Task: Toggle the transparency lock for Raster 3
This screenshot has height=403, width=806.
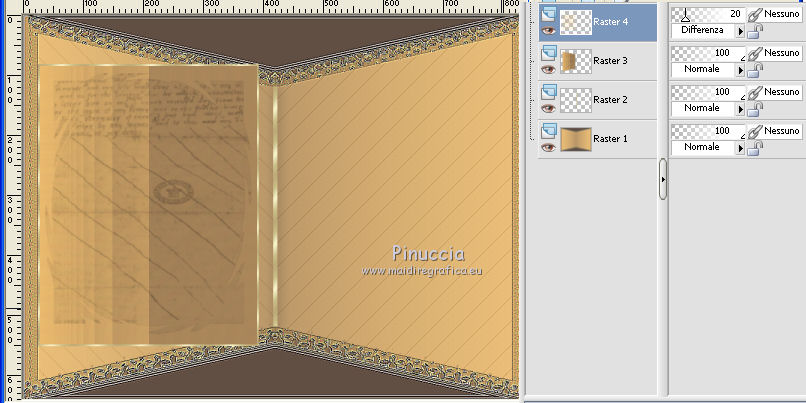Action: [754, 70]
